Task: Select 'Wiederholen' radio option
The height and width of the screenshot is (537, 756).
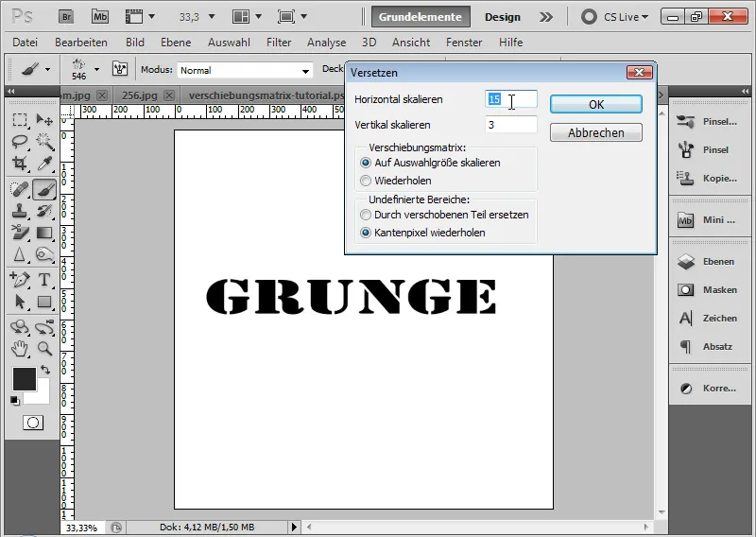Action: click(x=366, y=181)
